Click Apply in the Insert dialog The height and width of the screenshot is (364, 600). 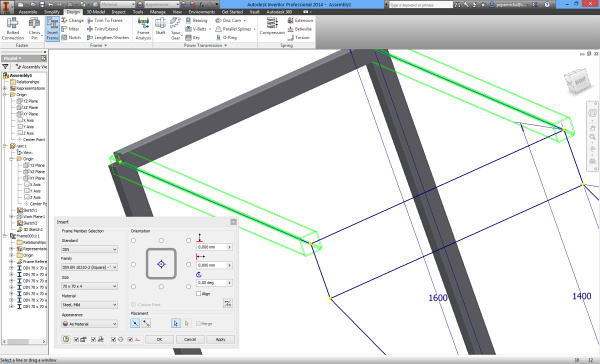(x=220, y=339)
